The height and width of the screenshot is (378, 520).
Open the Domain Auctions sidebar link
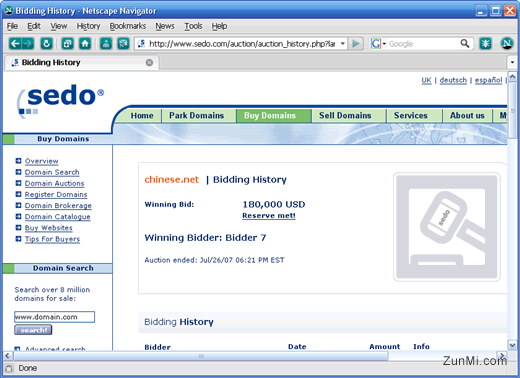pos(54,183)
